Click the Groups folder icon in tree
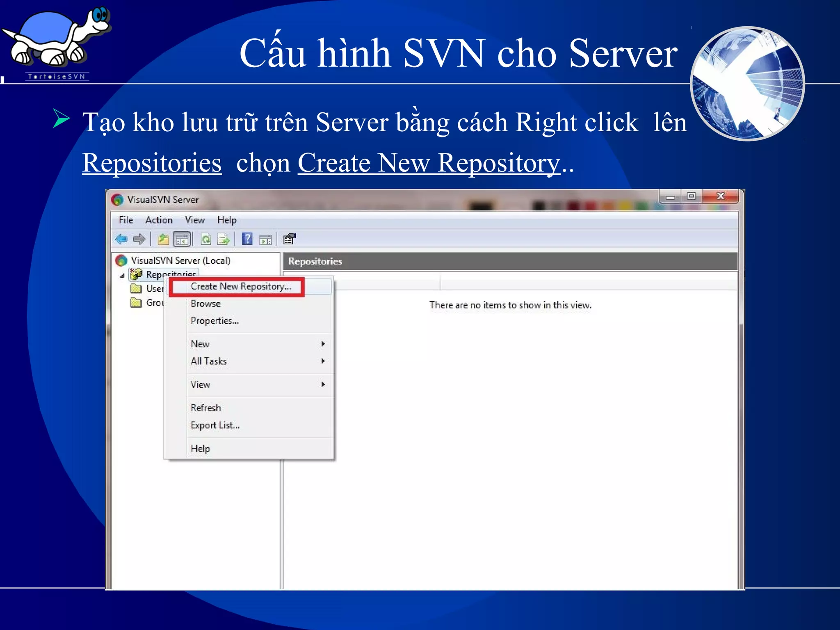The height and width of the screenshot is (630, 840). [136, 303]
